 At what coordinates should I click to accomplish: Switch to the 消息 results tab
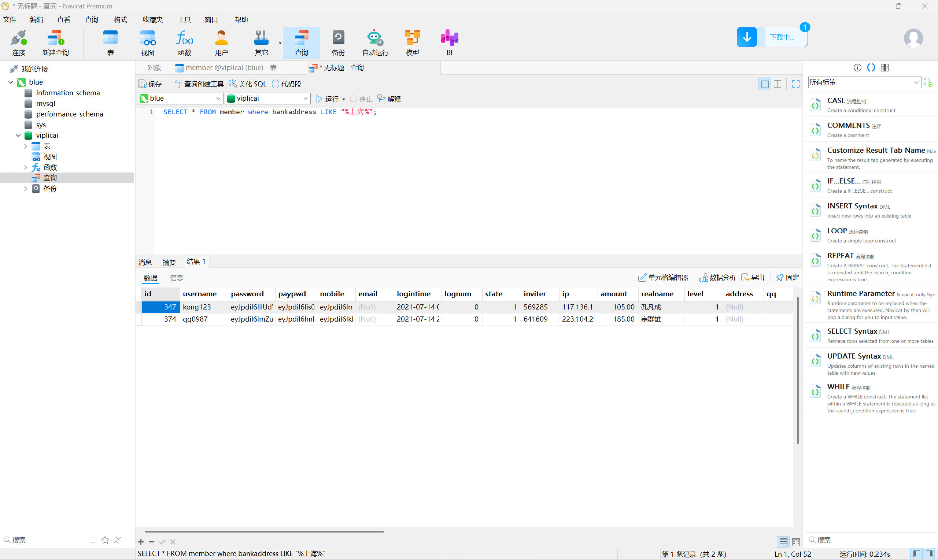(x=145, y=262)
